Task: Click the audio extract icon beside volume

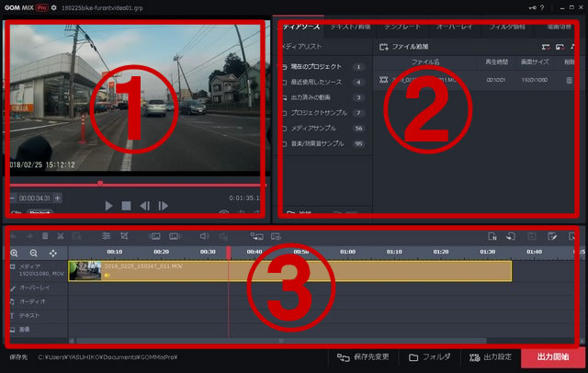Action: coord(223,236)
